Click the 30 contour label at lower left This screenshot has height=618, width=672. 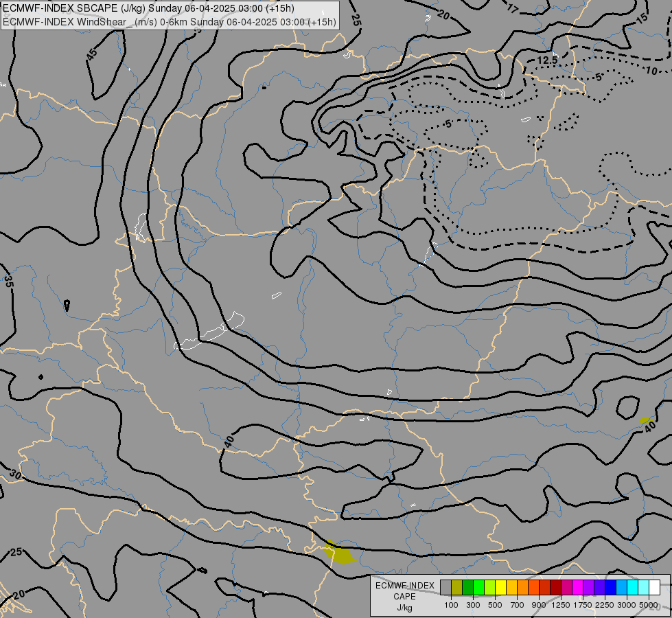[15, 474]
